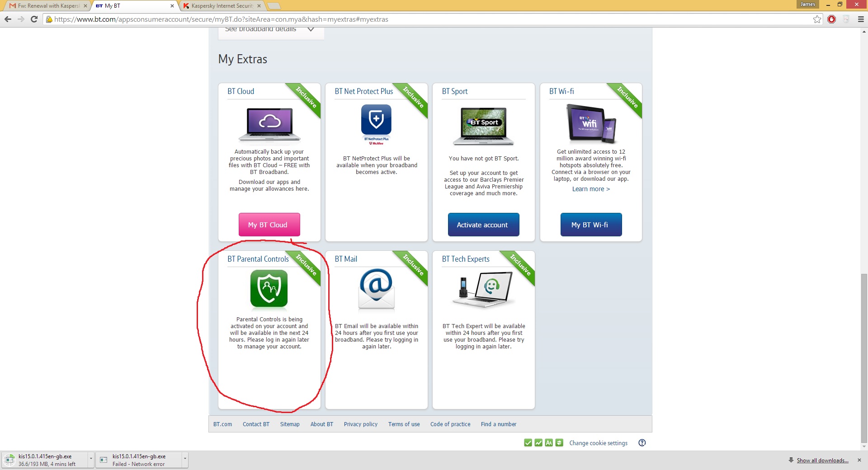Open the Kaspersky shield extension icon
The width and height of the screenshot is (868, 470).
pyautogui.click(x=846, y=19)
